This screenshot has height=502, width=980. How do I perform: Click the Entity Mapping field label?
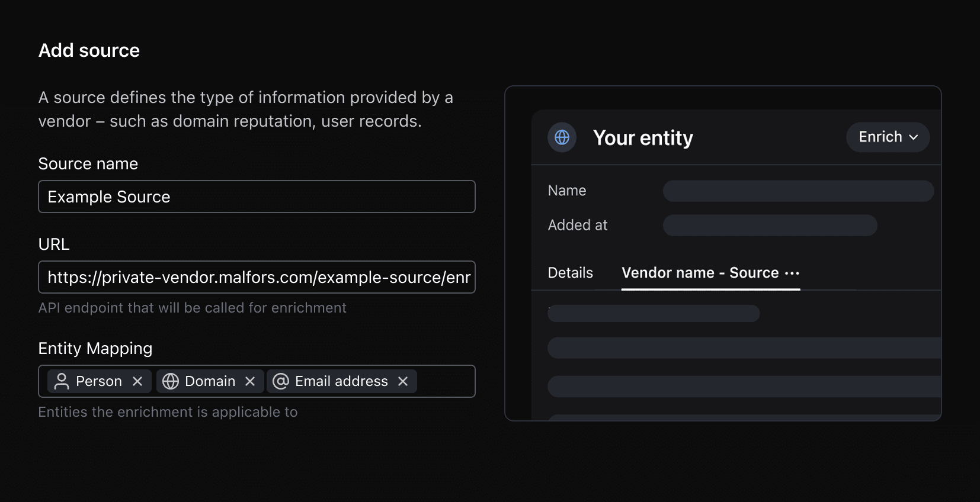click(x=95, y=348)
